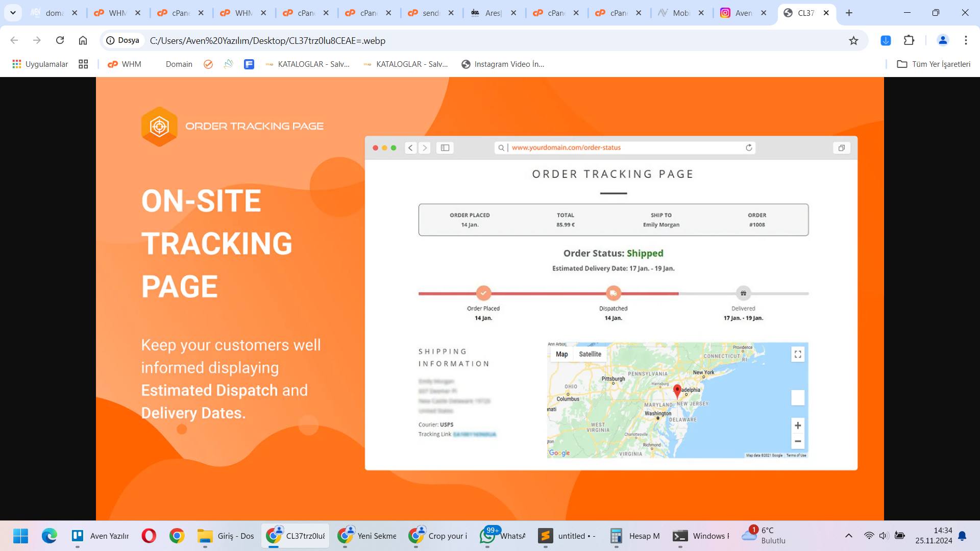Open the extensions puzzle icon
Screen dimensions: 980x551
pos(909,40)
